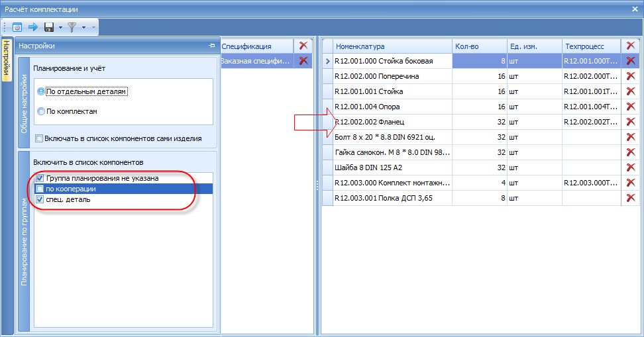Image resolution: width=644 pixels, height=337 pixels.
Task: Delete the Гайка самокон. М 8 row
Action: pyautogui.click(x=631, y=152)
